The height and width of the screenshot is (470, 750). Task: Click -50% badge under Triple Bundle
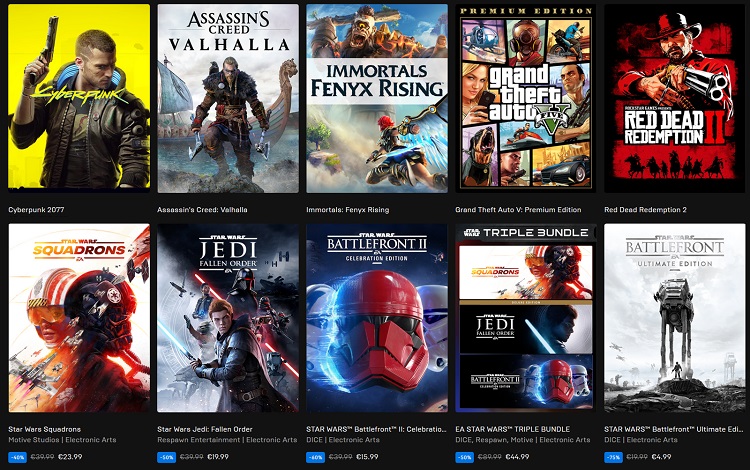(x=464, y=457)
